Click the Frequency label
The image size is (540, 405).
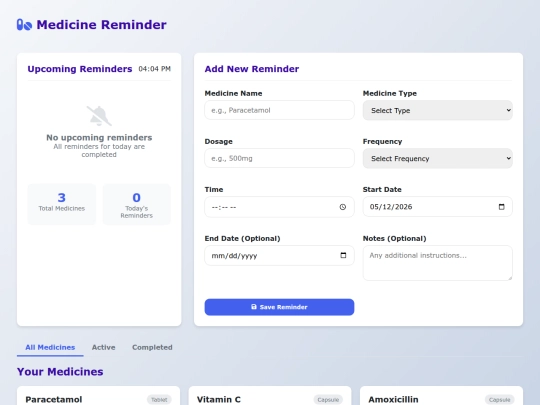pyautogui.click(x=382, y=142)
